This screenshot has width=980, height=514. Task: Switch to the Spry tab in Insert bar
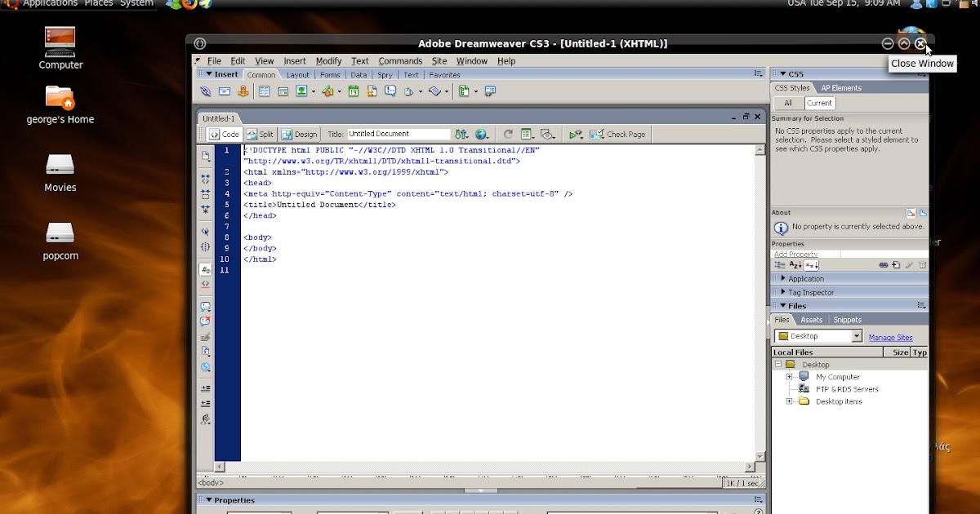coord(385,75)
